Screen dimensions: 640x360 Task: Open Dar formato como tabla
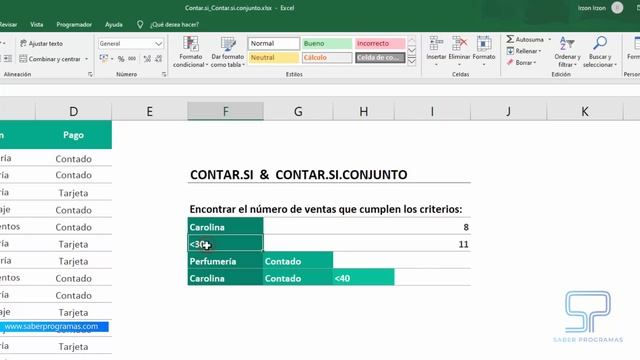[x=228, y=52]
